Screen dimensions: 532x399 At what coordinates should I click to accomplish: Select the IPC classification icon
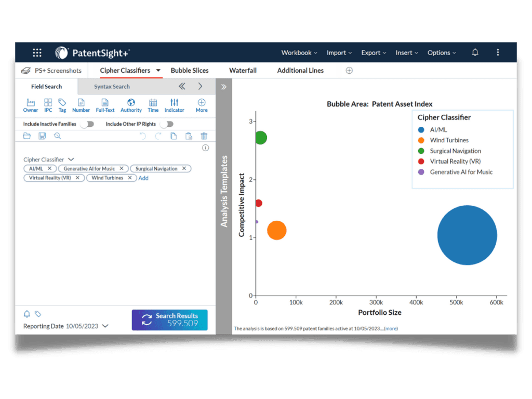coord(48,105)
